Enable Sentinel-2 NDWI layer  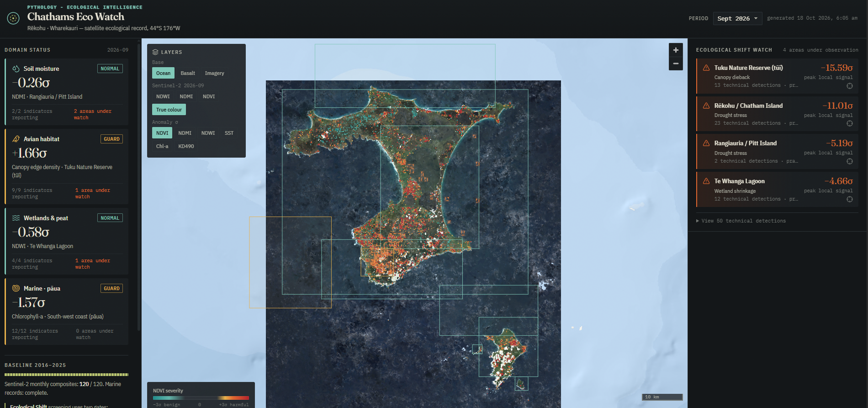pos(163,96)
